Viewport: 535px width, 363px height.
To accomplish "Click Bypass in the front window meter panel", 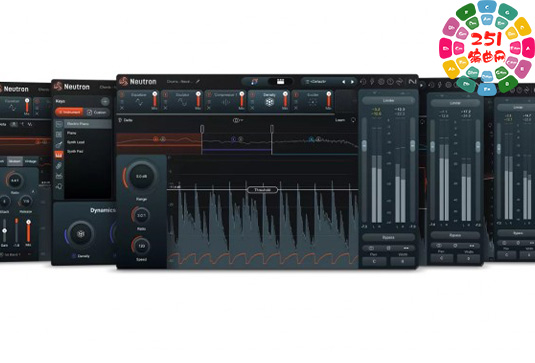I will [388, 237].
